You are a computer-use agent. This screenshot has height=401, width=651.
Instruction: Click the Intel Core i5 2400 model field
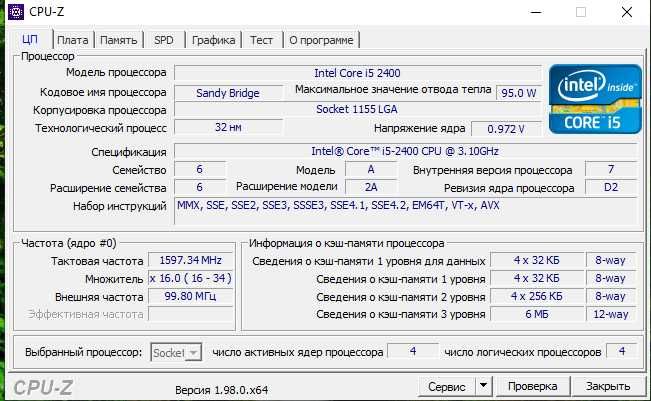pos(358,73)
